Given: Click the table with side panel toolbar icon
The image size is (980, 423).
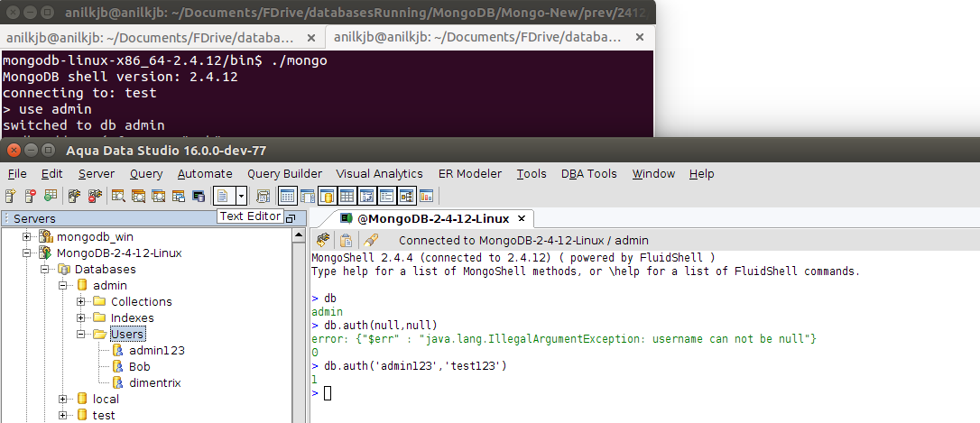Looking at the screenshot, I should [308, 196].
